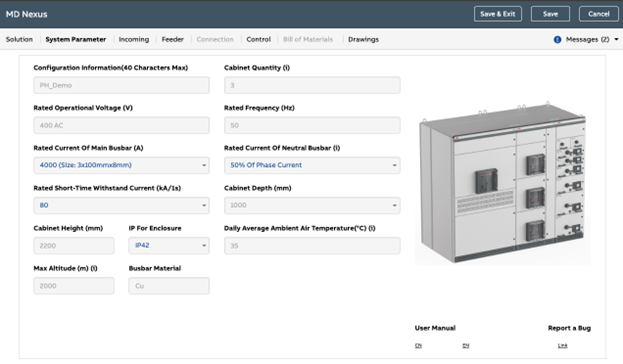
Task: Switch to the Control tab
Action: (x=258, y=39)
